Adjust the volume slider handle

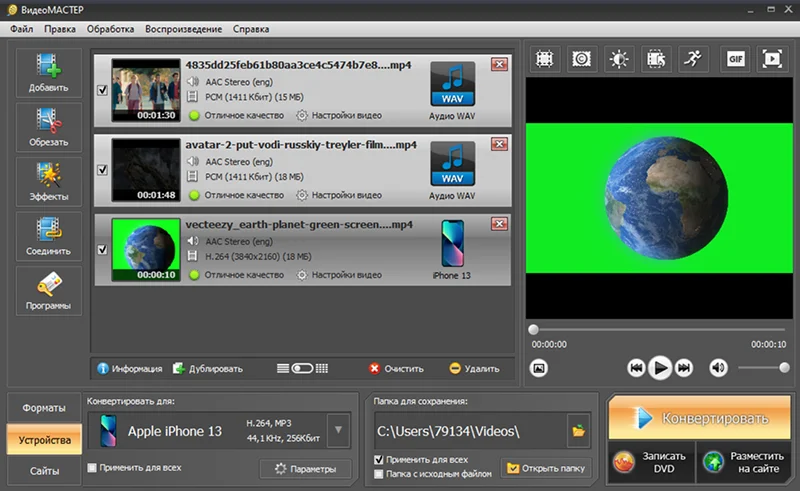click(784, 367)
